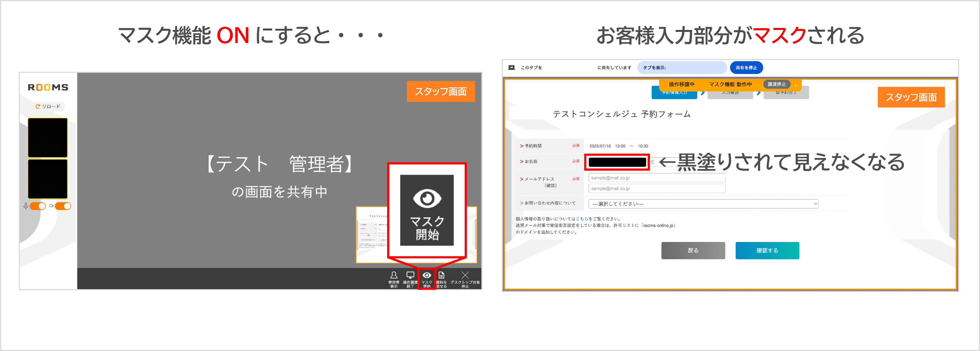The height and width of the screenshot is (351, 980).
Task: Select the bottom black video thumbnail
Action: [x=47, y=179]
